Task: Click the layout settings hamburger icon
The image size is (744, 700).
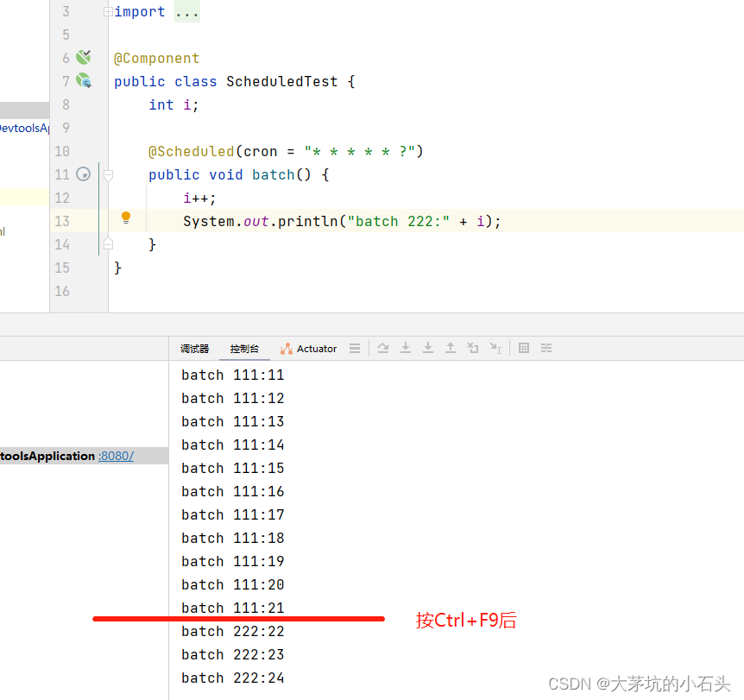Action: click(x=355, y=349)
